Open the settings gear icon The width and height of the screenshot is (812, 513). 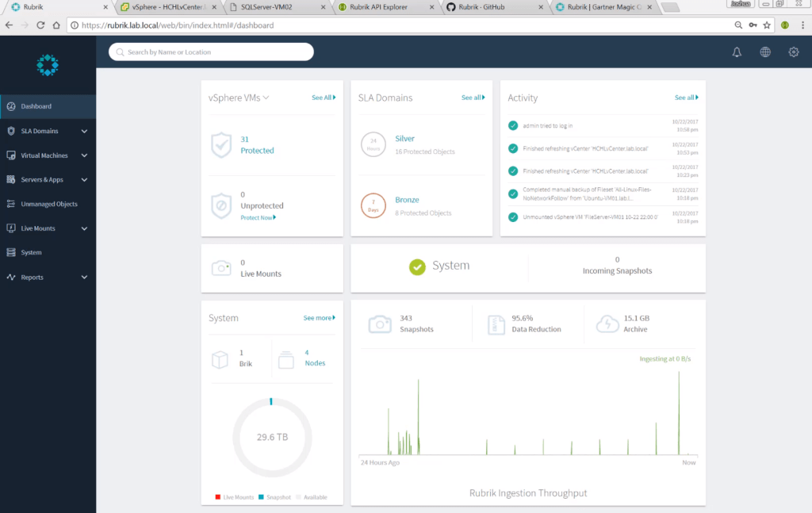pyautogui.click(x=793, y=52)
